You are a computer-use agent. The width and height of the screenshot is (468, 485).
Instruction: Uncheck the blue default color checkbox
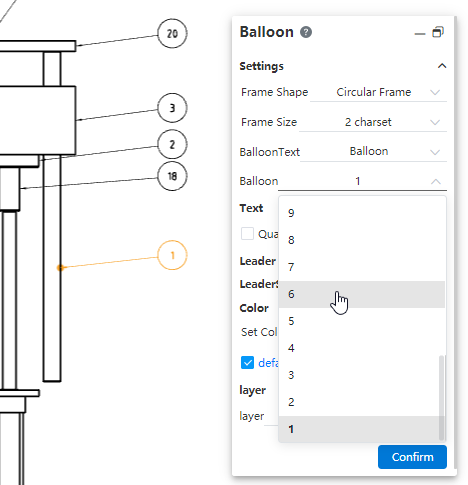247,363
